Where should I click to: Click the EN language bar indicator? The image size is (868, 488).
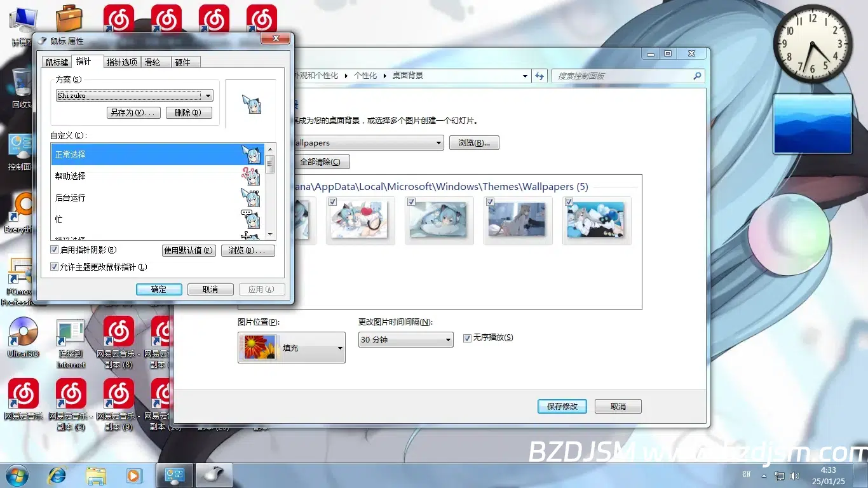point(747,475)
